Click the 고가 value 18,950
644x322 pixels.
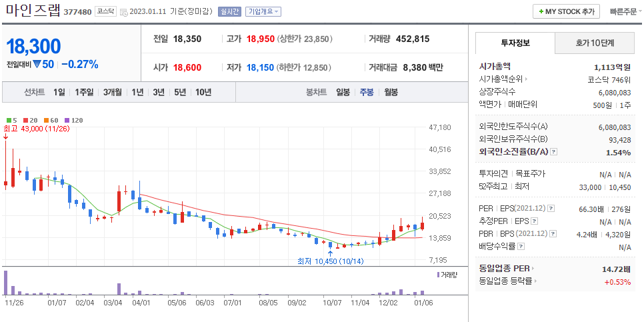point(260,39)
